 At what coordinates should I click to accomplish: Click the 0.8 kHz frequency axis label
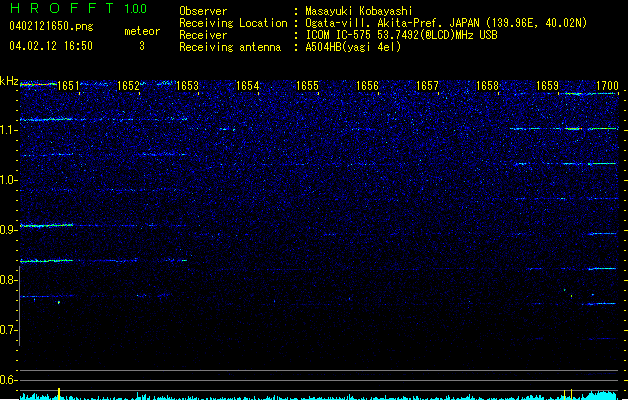click(x=9, y=280)
